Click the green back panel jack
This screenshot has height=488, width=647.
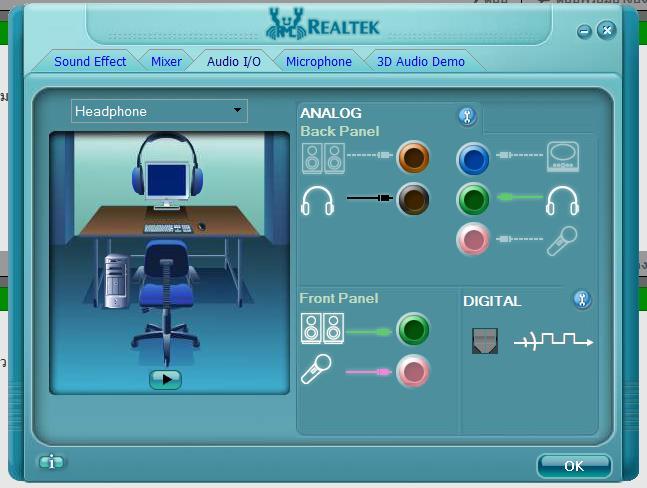pos(473,200)
